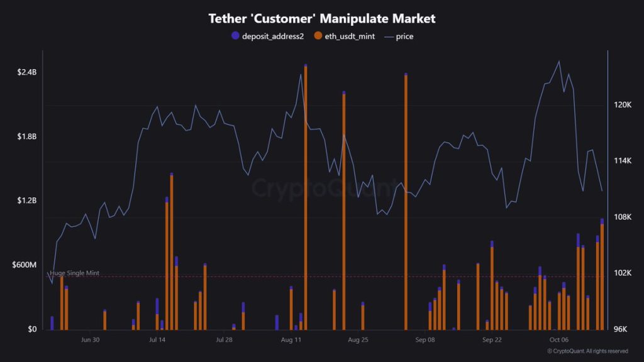644x362 pixels.
Task: Click the Jun 30 date label
Action: pyautogui.click(x=91, y=339)
